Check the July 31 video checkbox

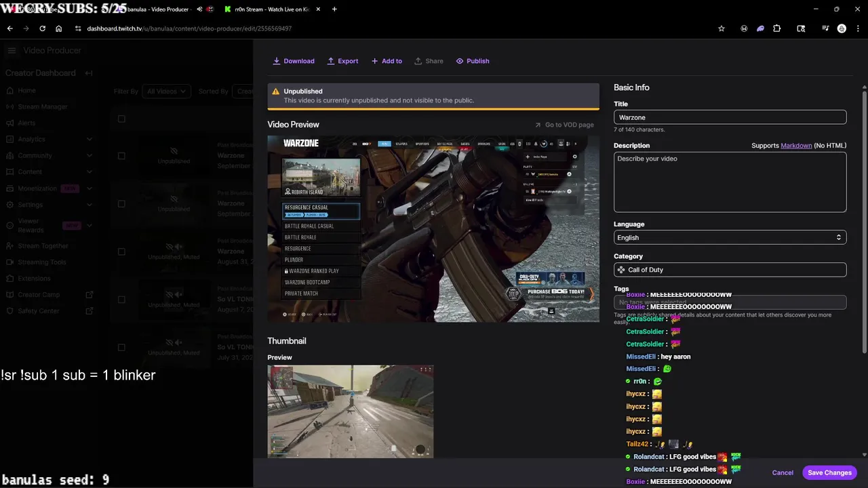121,347
